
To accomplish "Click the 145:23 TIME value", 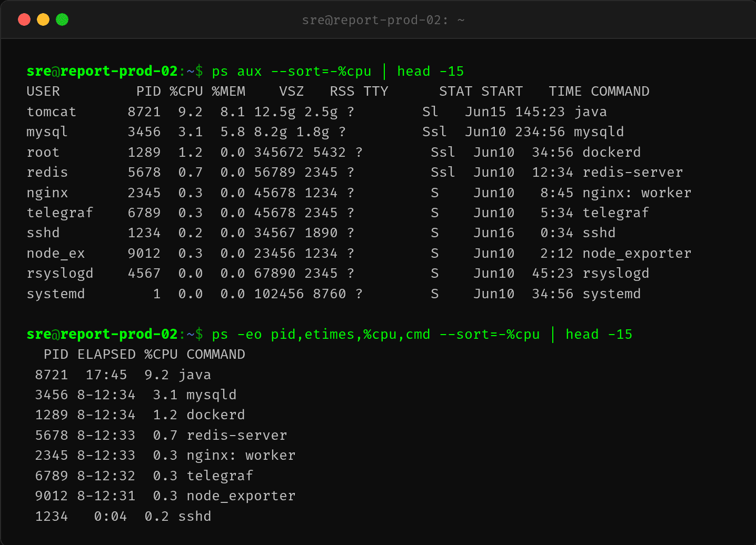I will 540,112.
